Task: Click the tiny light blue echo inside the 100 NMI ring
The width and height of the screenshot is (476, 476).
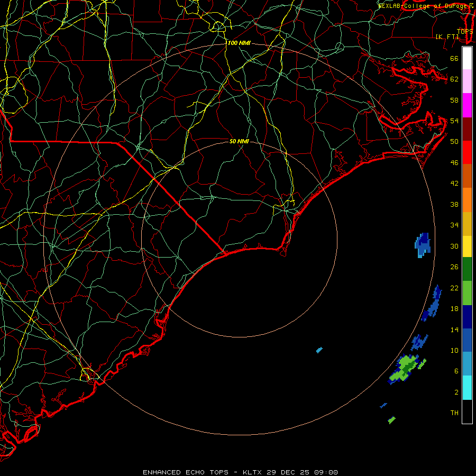Action: 319,350
